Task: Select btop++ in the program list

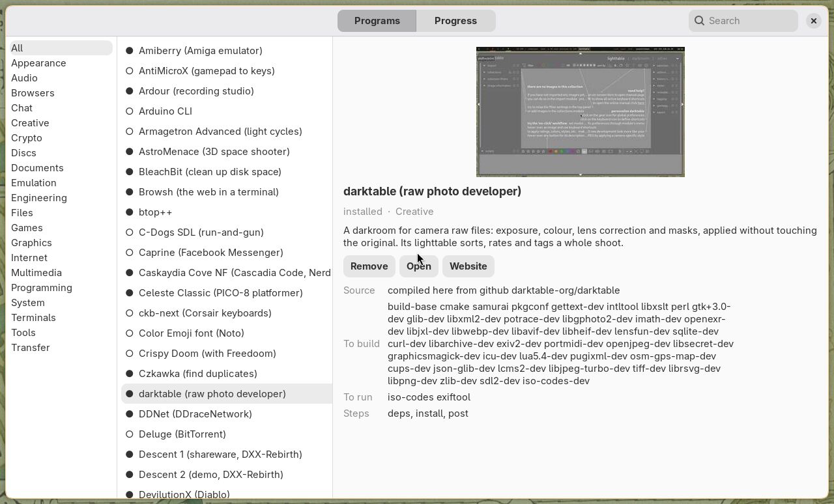Action: [x=226, y=212]
